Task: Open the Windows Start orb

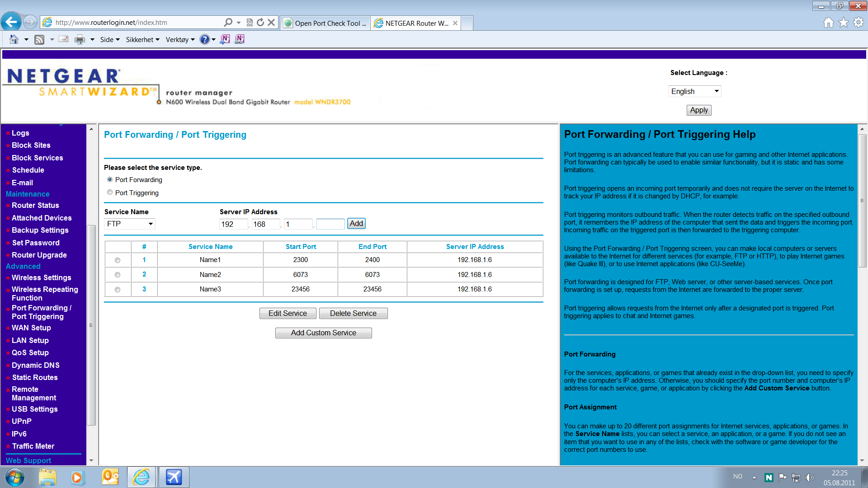Action: click(15, 477)
